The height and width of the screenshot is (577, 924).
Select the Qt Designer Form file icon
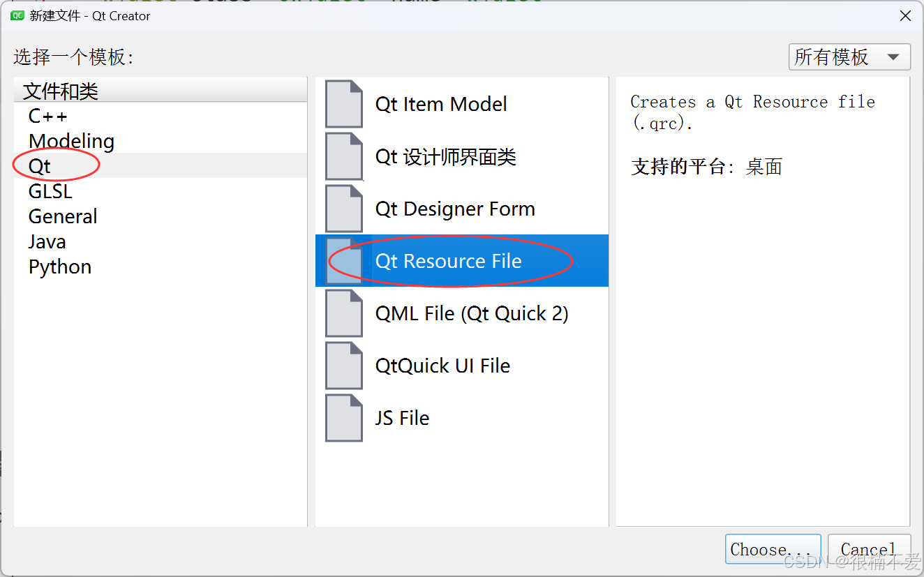click(344, 209)
